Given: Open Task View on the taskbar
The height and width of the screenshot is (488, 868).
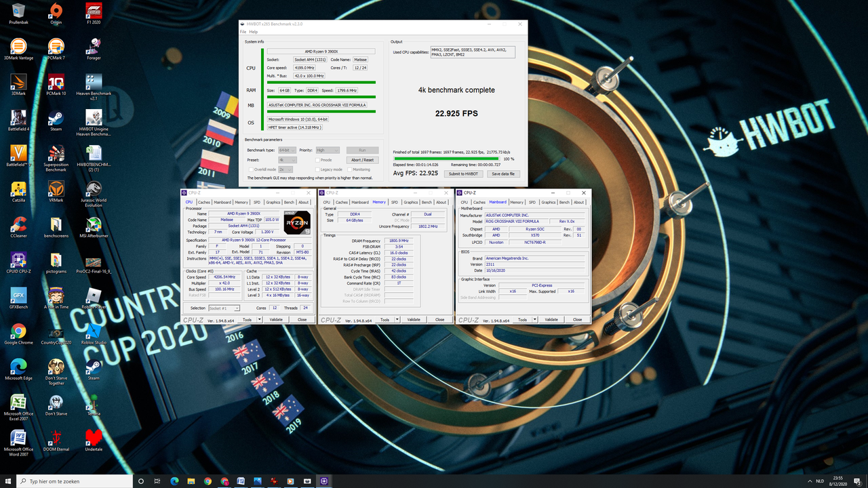Looking at the screenshot, I should pos(157,481).
